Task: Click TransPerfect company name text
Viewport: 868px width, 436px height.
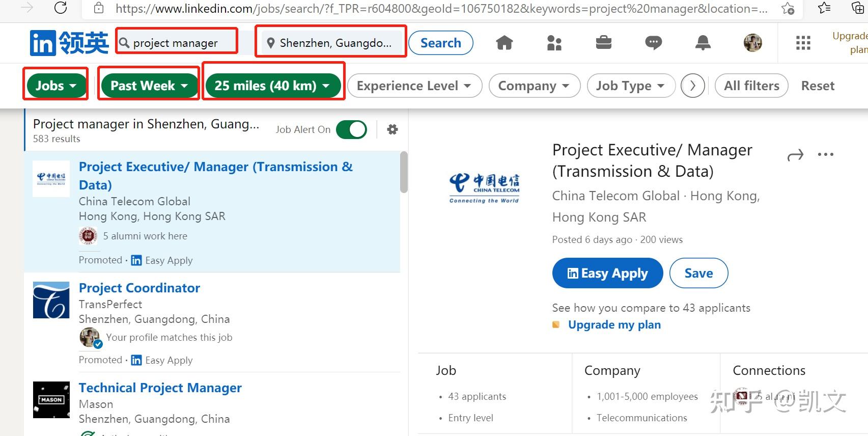Action: coord(110,304)
